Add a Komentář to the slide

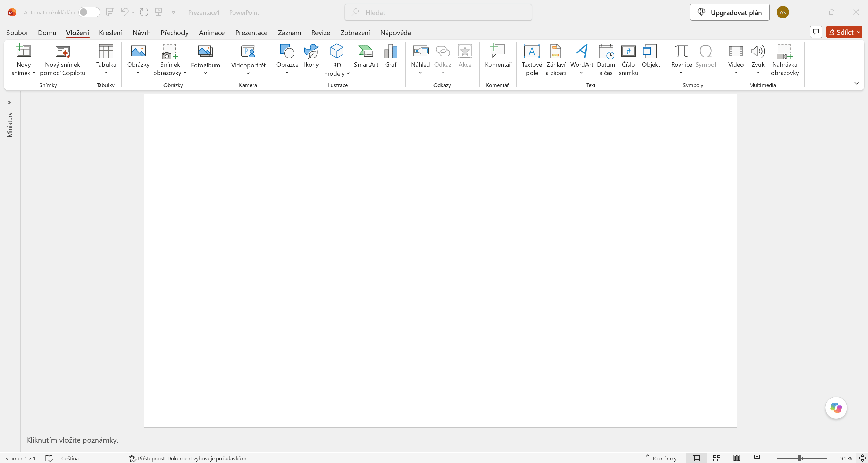coord(498,56)
